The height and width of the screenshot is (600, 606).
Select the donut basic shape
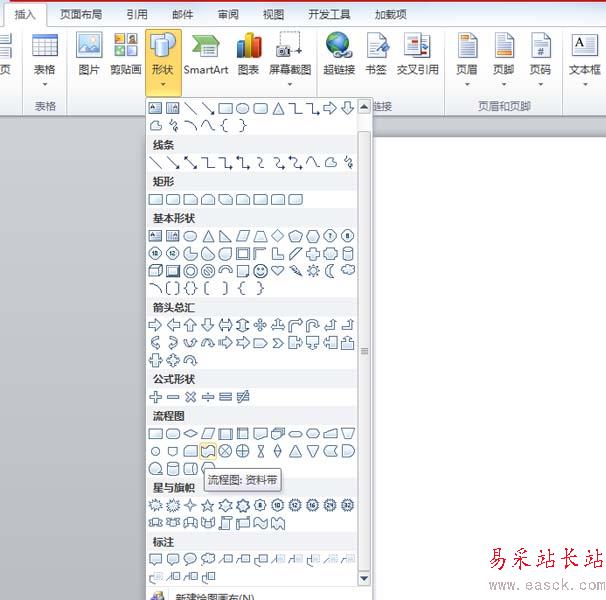coord(190,271)
